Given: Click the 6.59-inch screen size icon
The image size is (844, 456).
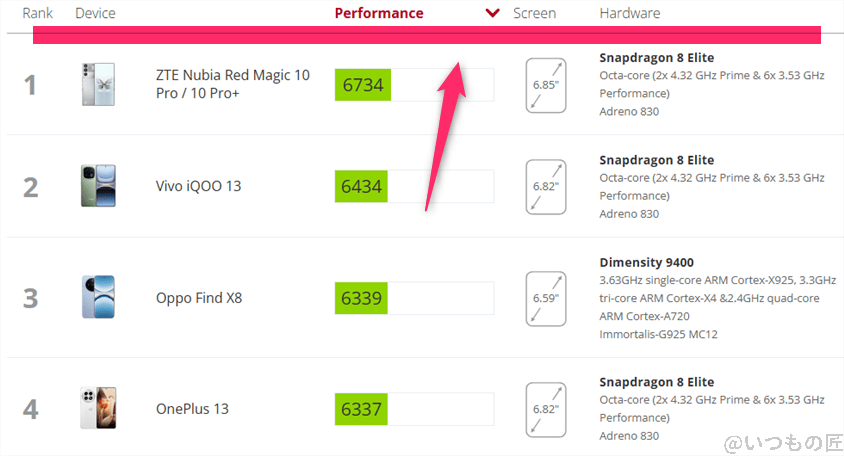Looking at the screenshot, I should pos(546,297).
